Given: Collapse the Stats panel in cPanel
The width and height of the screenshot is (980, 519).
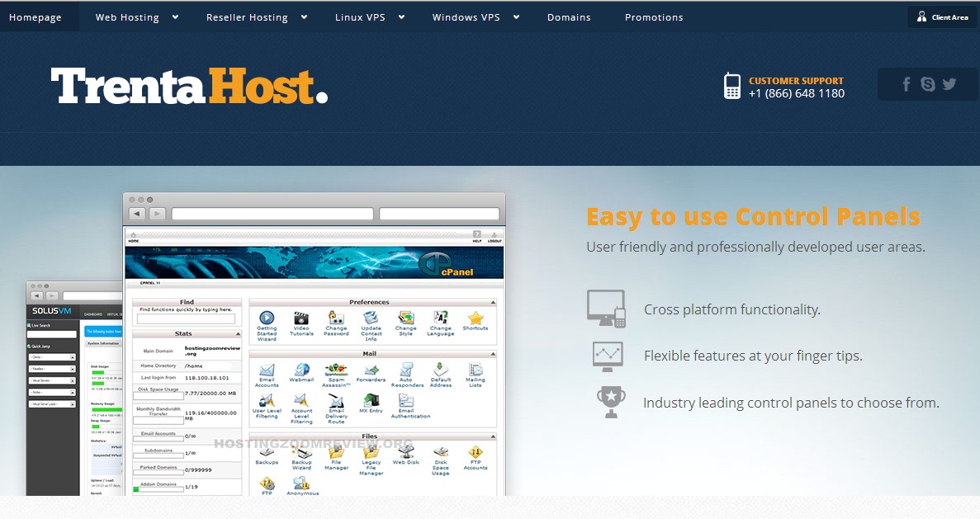Looking at the screenshot, I should click(x=238, y=334).
